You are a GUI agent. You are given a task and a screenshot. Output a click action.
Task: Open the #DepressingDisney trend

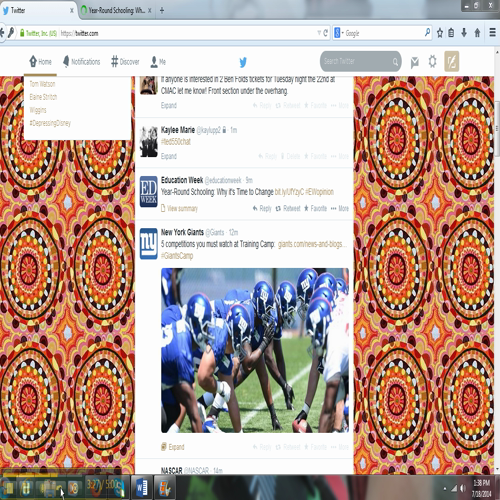pos(50,123)
